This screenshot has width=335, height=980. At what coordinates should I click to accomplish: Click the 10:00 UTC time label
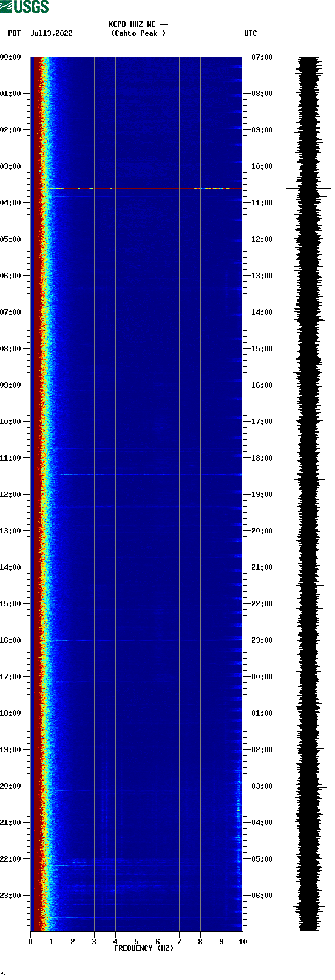click(262, 166)
